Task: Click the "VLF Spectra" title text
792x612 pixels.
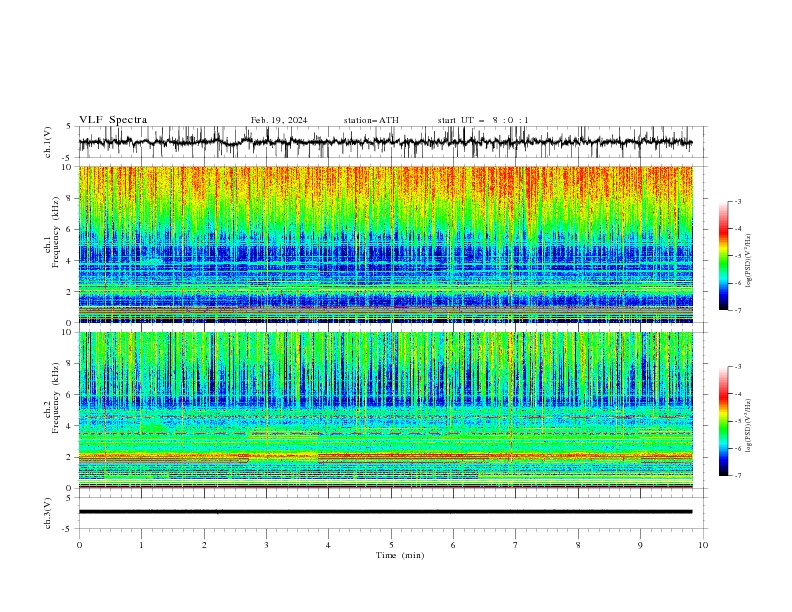Action: pyautogui.click(x=113, y=120)
